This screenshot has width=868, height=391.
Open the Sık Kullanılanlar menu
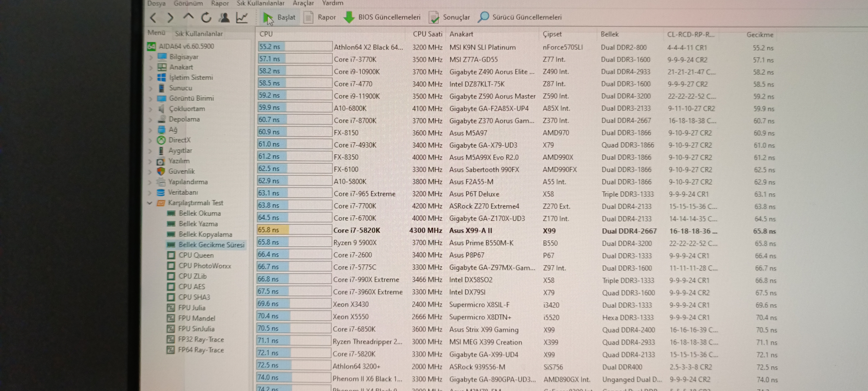[260, 3]
